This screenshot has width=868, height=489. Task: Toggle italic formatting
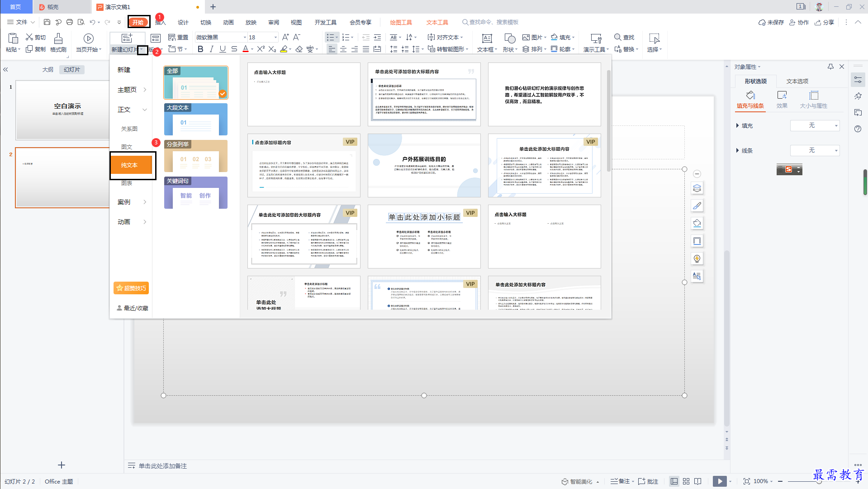[211, 49]
